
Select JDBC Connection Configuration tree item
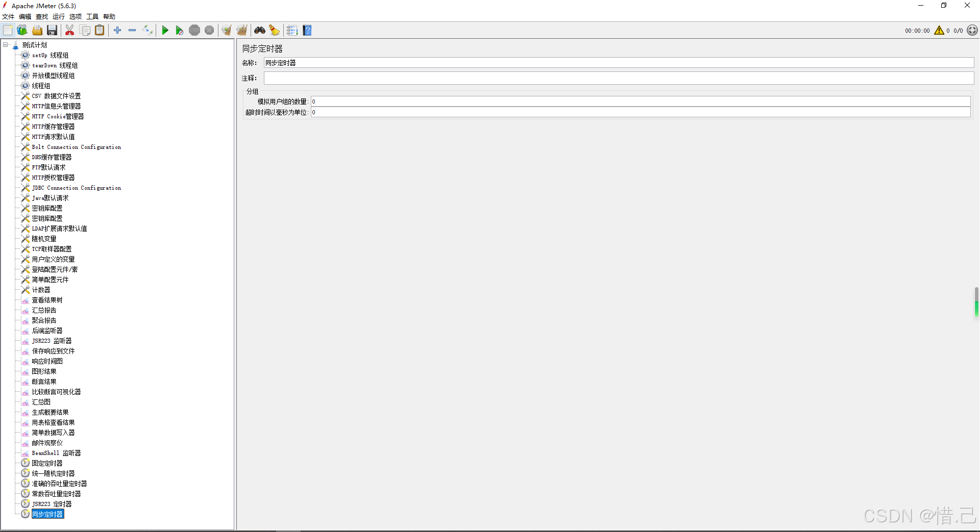coord(77,188)
